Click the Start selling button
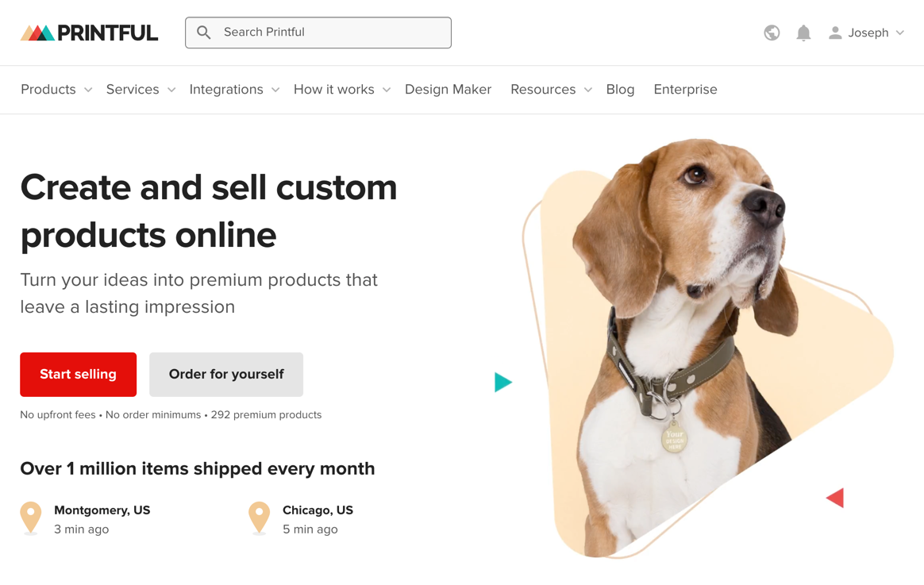 [x=78, y=374]
